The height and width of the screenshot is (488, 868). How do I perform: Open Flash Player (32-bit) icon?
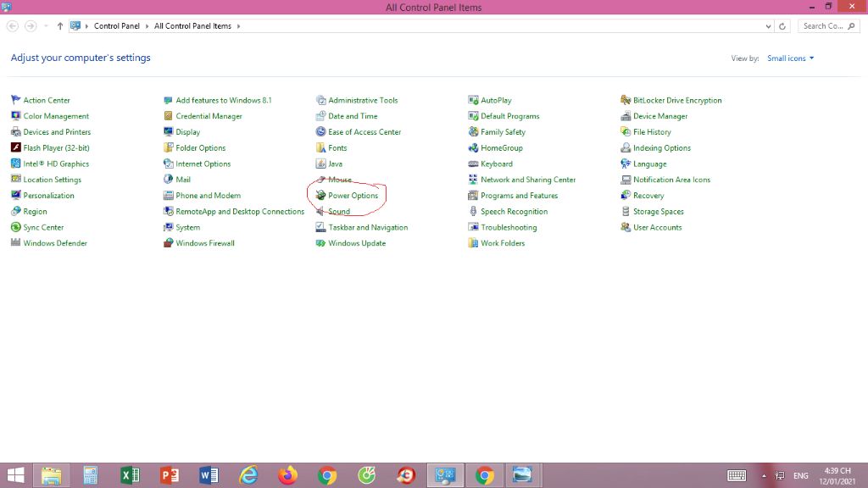(x=15, y=147)
